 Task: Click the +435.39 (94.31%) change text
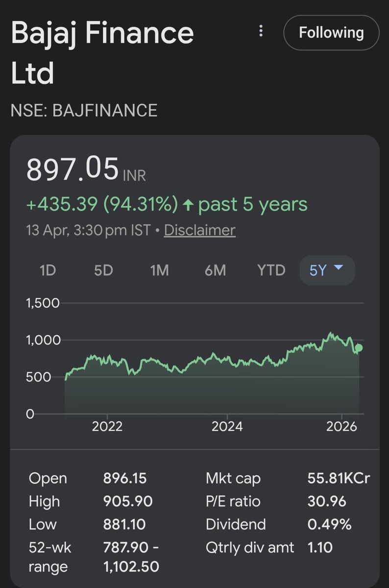click(x=102, y=204)
